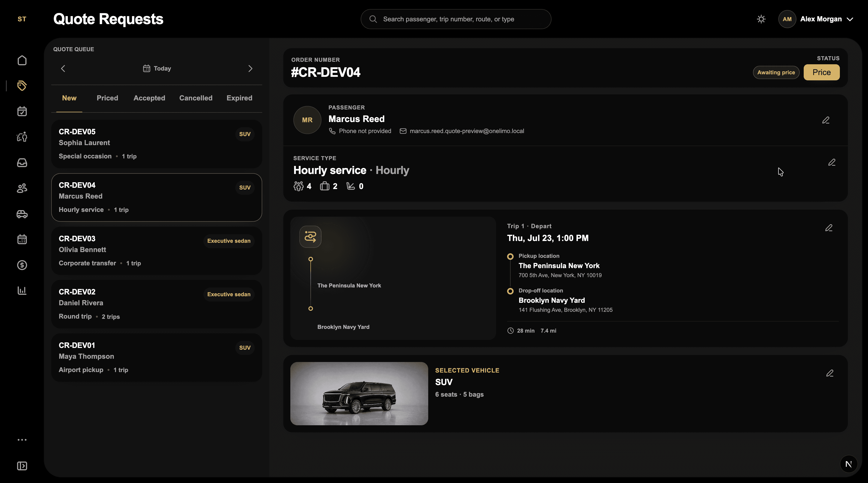The height and width of the screenshot is (483, 868).
Task: Open the inbox tray sidebar icon
Action: click(x=22, y=163)
